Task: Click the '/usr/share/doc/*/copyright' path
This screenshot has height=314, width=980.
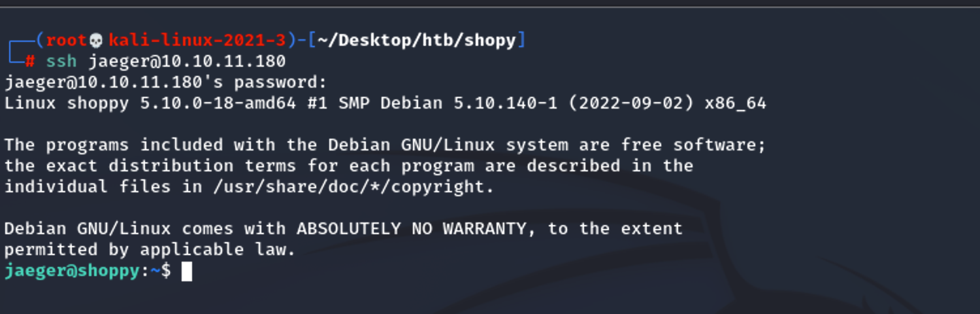Action: coord(349,187)
